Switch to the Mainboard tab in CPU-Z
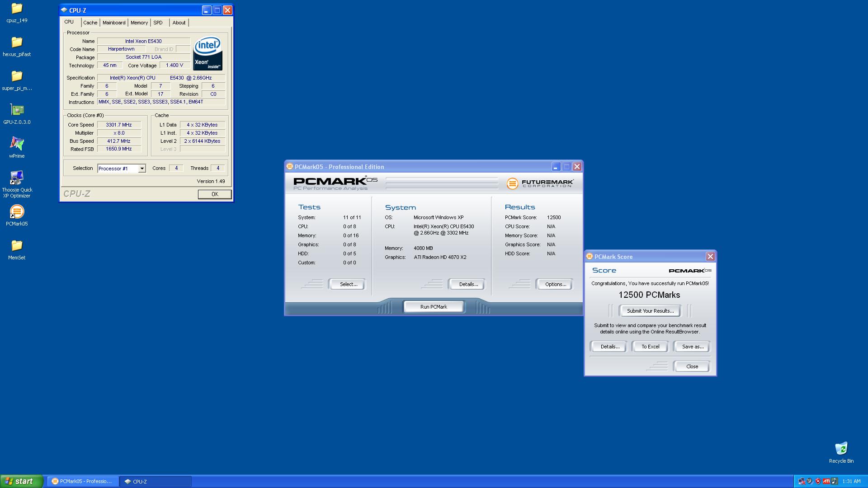 coord(114,23)
